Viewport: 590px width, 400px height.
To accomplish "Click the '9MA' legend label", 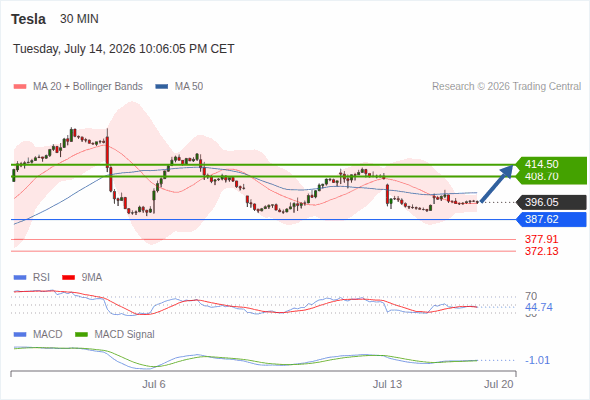I will coord(92,277).
